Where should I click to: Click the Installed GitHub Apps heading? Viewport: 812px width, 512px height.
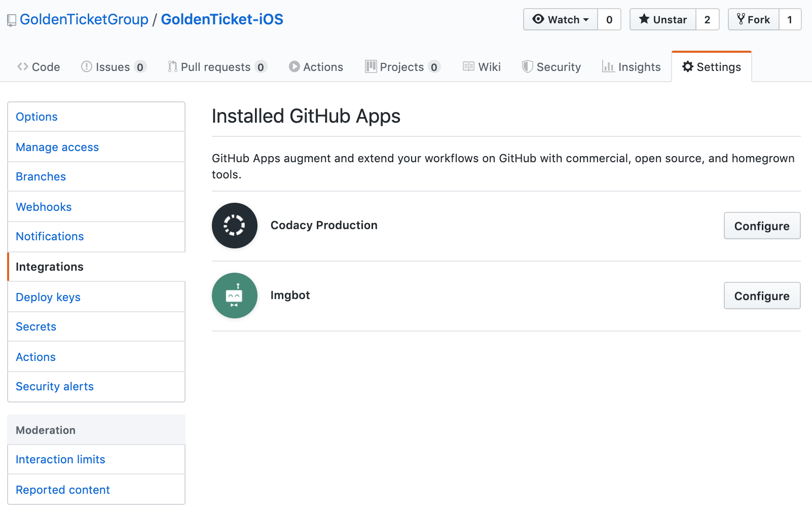(x=306, y=116)
